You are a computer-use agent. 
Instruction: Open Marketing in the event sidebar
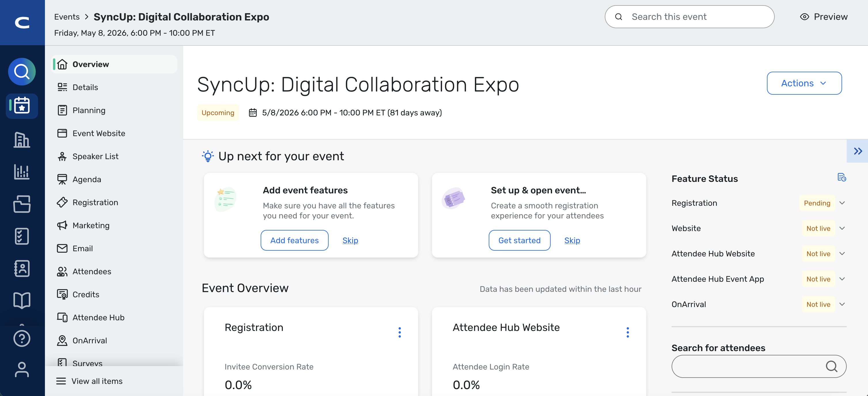point(91,225)
